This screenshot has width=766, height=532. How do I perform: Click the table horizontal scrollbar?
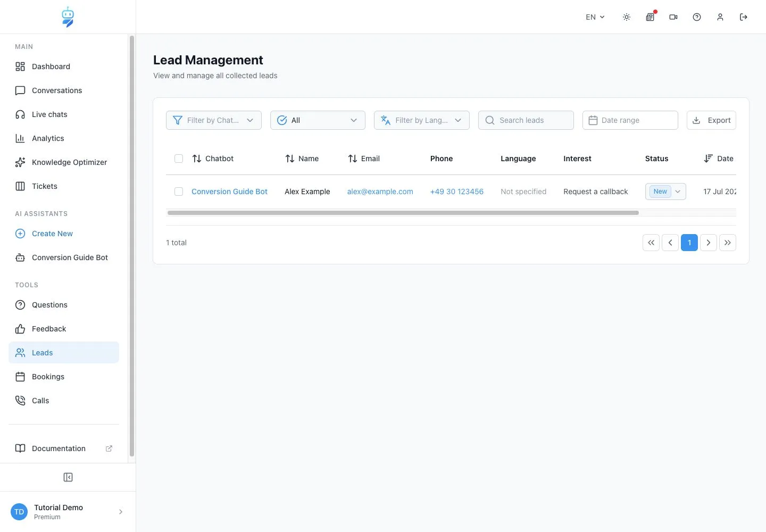point(403,213)
